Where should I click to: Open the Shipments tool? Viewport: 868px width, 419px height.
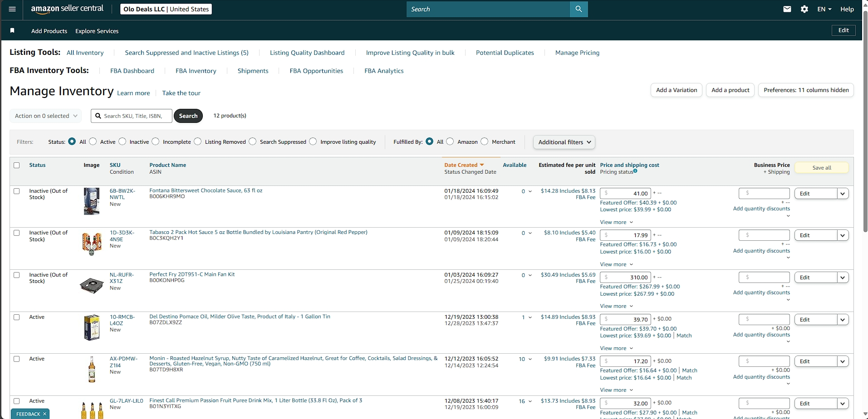pyautogui.click(x=253, y=71)
